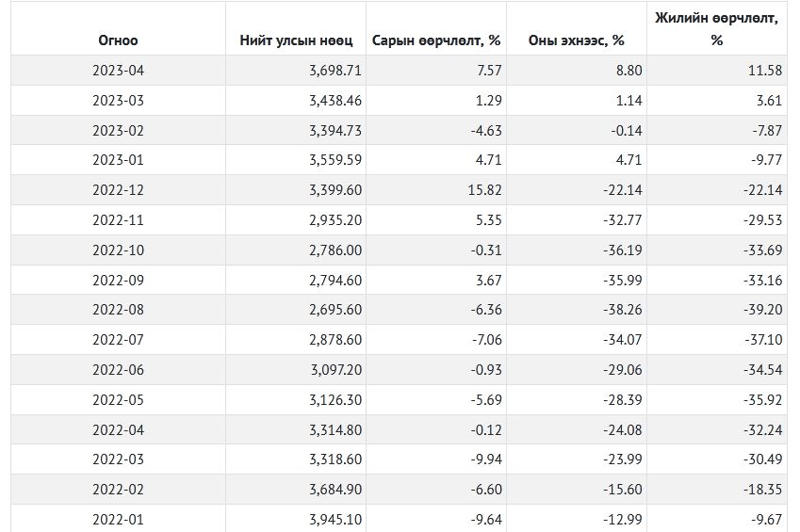Viewport: 800px width, 532px height.
Task: Click the 2022-07 date cell
Action: click(x=118, y=340)
